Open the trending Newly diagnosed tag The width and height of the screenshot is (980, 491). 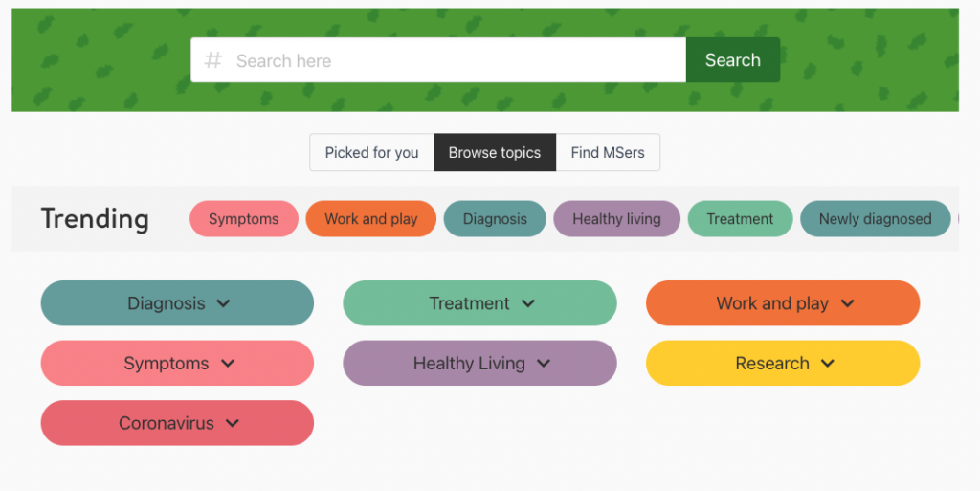pos(875,218)
